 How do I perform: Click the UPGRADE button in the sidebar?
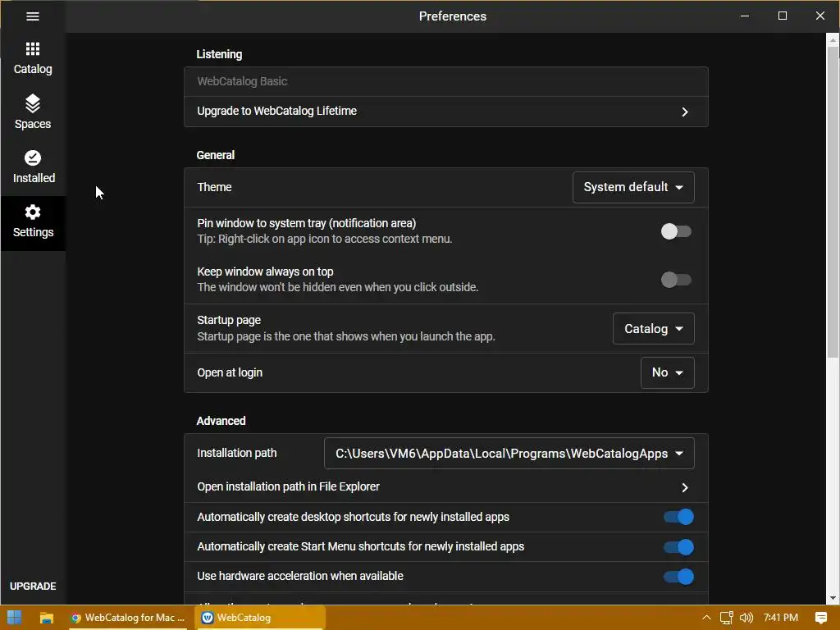coord(33,586)
